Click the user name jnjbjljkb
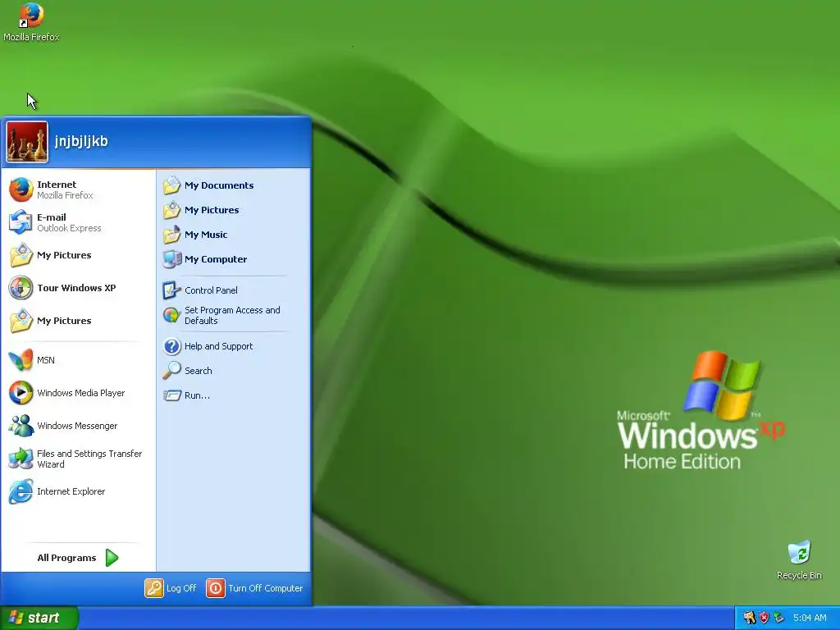This screenshot has width=840, height=630. [x=81, y=141]
